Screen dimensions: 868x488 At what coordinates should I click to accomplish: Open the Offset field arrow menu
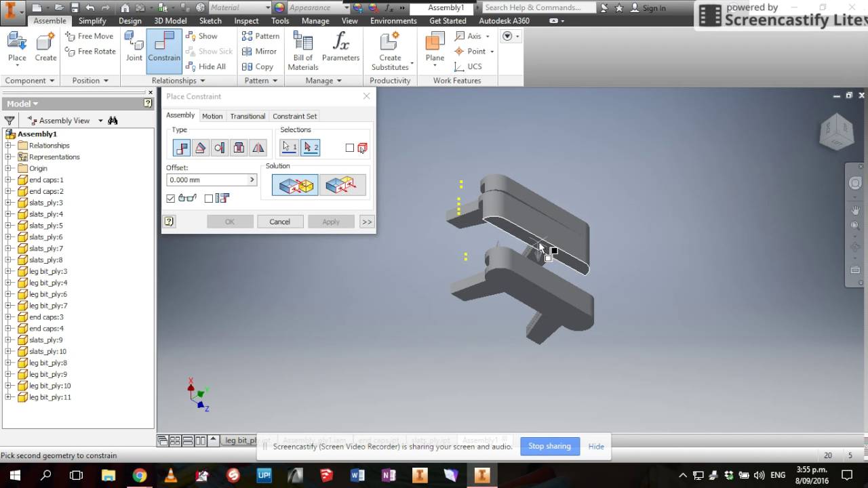pyautogui.click(x=252, y=180)
